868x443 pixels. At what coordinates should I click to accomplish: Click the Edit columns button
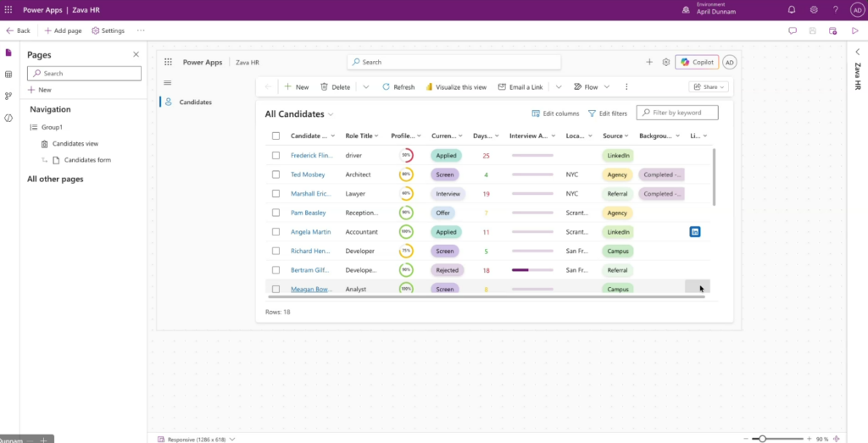point(555,114)
